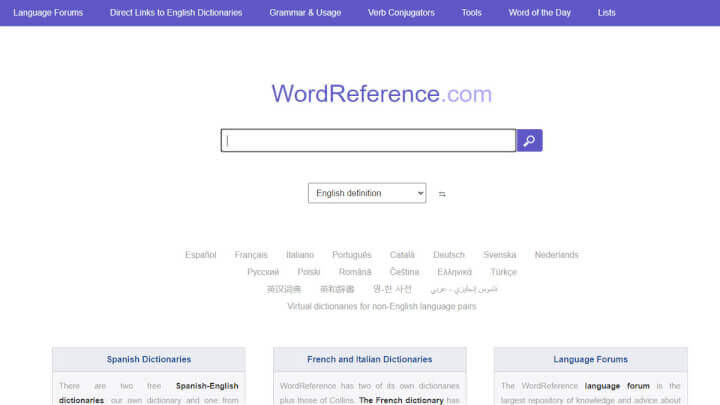Open the Verb Conjugators menu

[401, 13]
